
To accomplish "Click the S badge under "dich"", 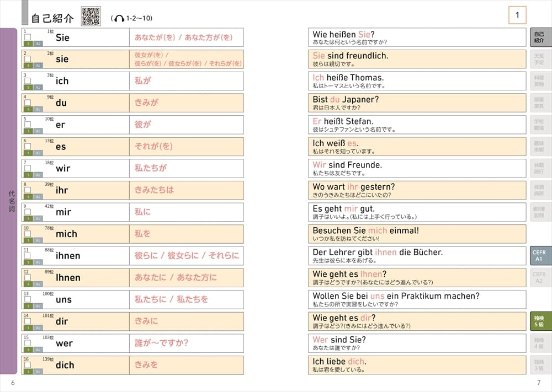I will point(29,373).
